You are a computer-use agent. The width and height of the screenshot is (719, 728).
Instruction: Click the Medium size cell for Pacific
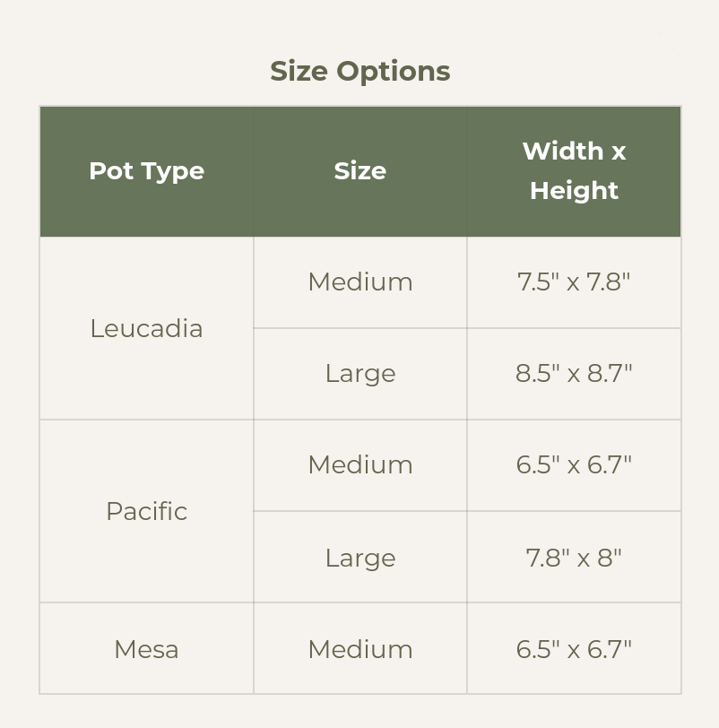pos(359,465)
